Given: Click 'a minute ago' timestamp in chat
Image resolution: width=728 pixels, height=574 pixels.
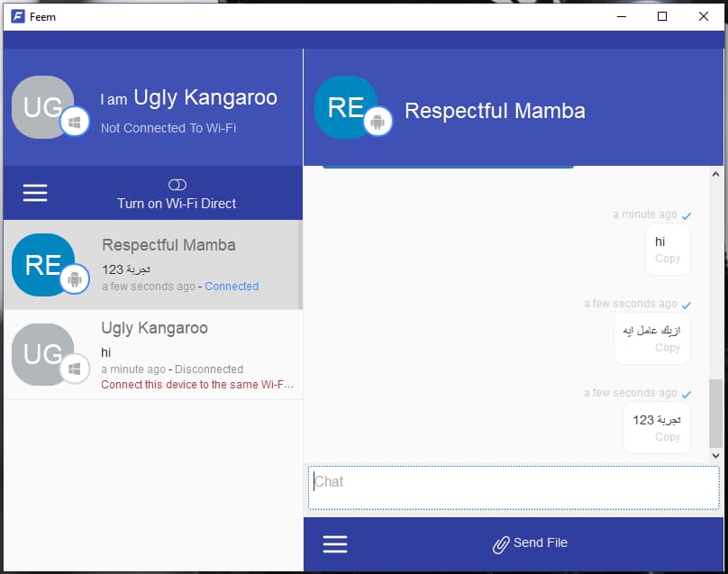Looking at the screenshot, I should coord(645,214).
